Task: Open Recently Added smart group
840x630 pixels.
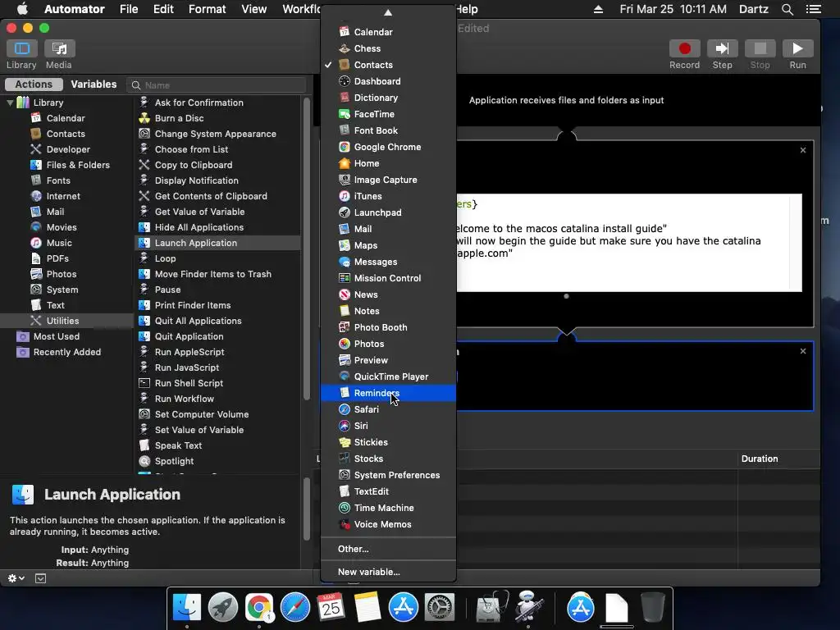Action: pos(67,352)
